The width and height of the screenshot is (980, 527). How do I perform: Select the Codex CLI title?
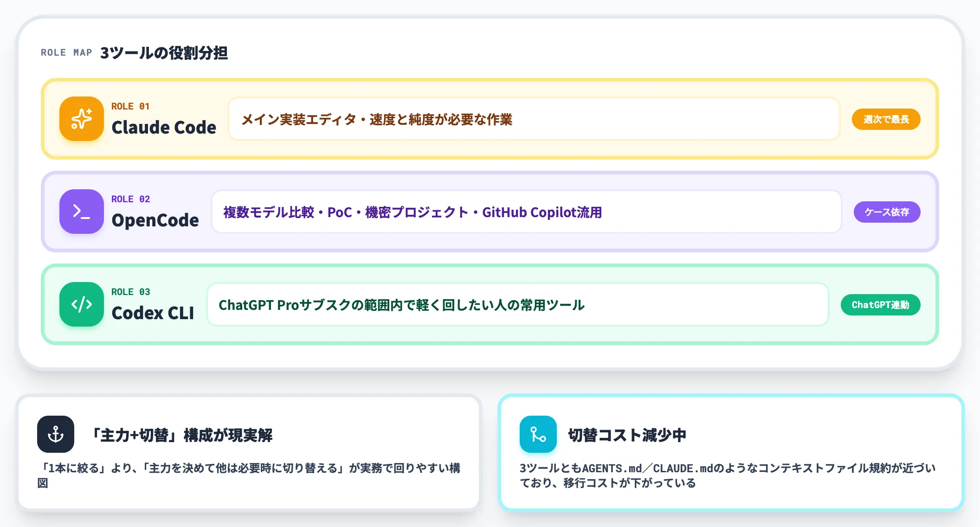[x=153, y=313]
